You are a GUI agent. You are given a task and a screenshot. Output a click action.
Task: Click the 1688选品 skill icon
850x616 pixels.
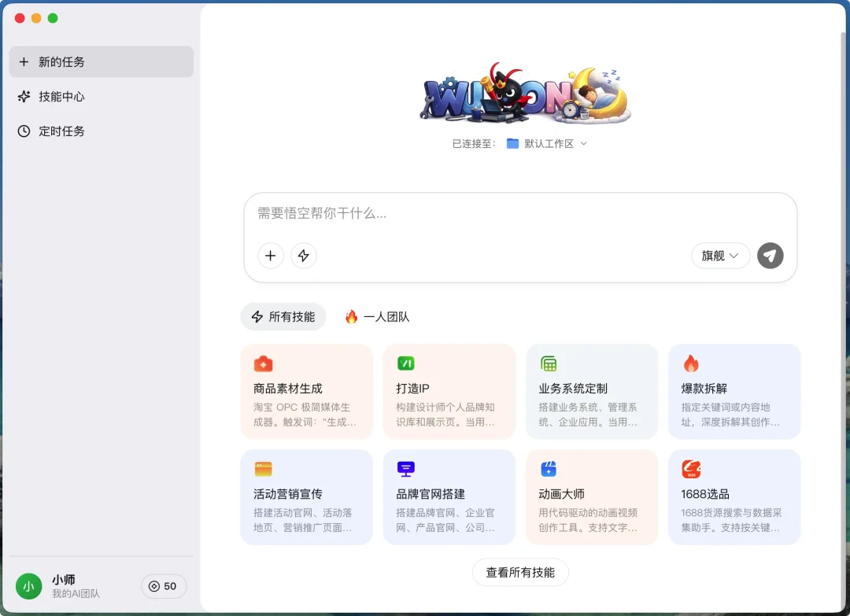pos(690,469)
